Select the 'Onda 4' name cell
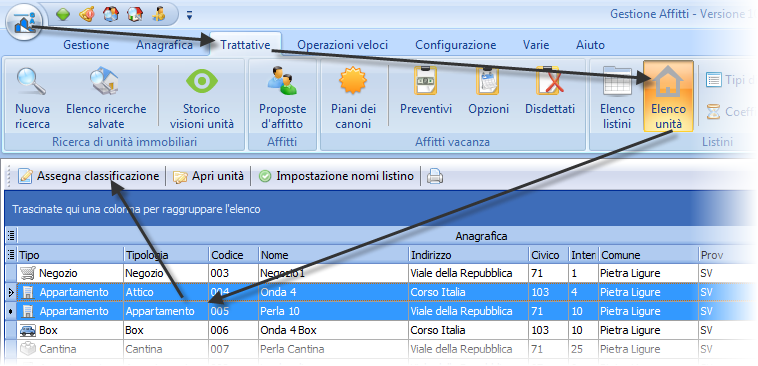The height and width of the screenshot is (366, 758). (334, 292)
